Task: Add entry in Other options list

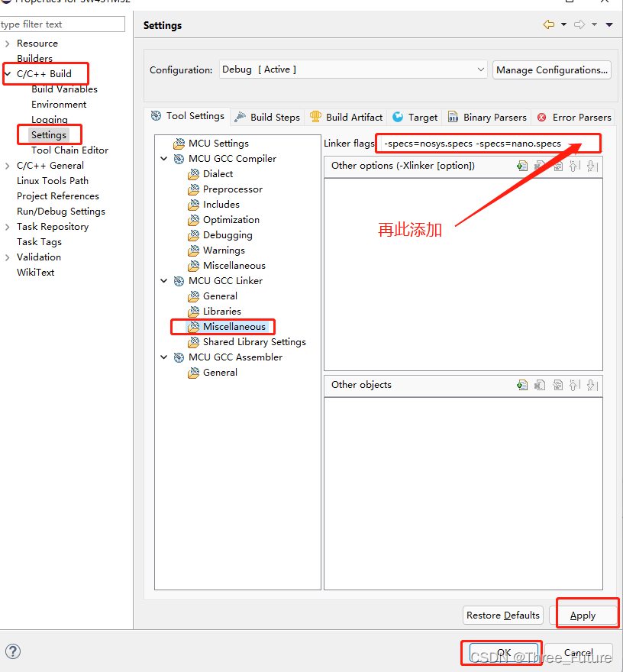Action: click(522, 166)
